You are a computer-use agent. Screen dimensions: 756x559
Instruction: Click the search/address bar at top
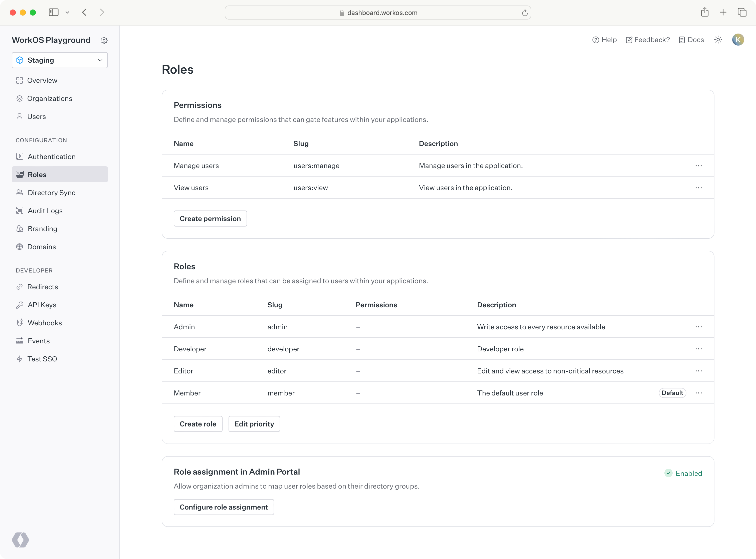click(378, 12)
